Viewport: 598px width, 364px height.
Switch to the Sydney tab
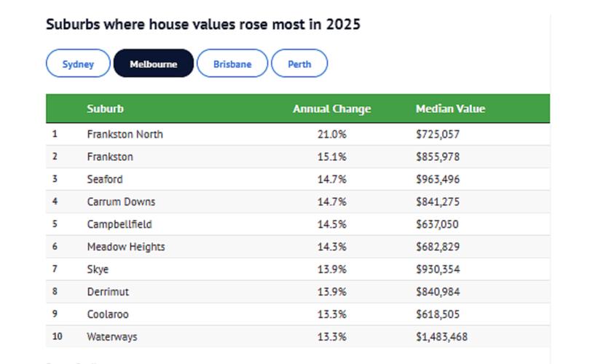78,63
